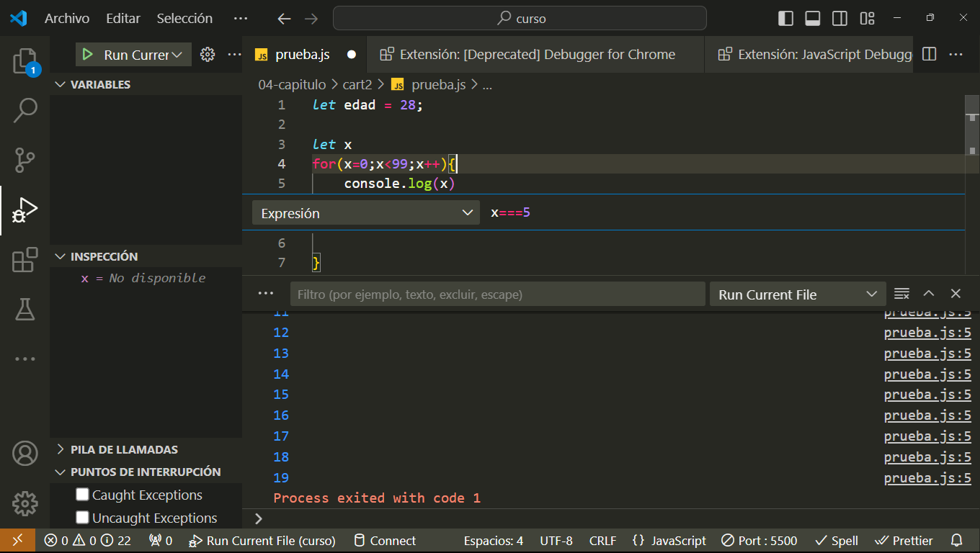
Task: Open debug sidebar more actions menu
Action: [x=235, y=55]
